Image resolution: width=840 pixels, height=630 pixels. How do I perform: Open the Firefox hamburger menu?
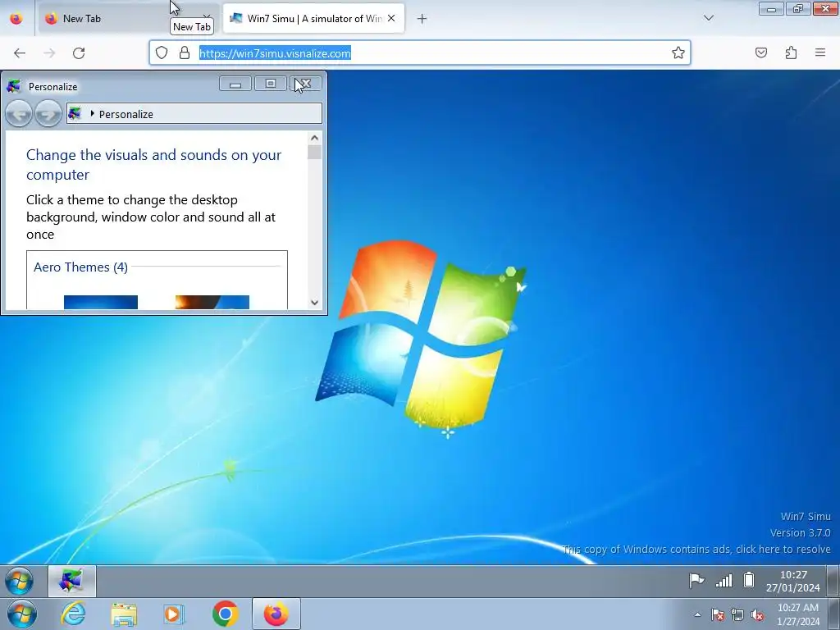(820, 52)
